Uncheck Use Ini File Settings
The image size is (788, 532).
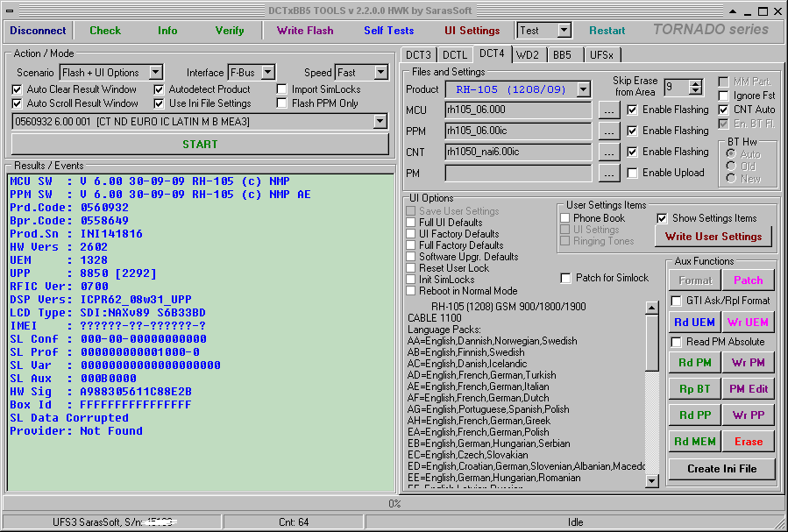tap(159, 103)
